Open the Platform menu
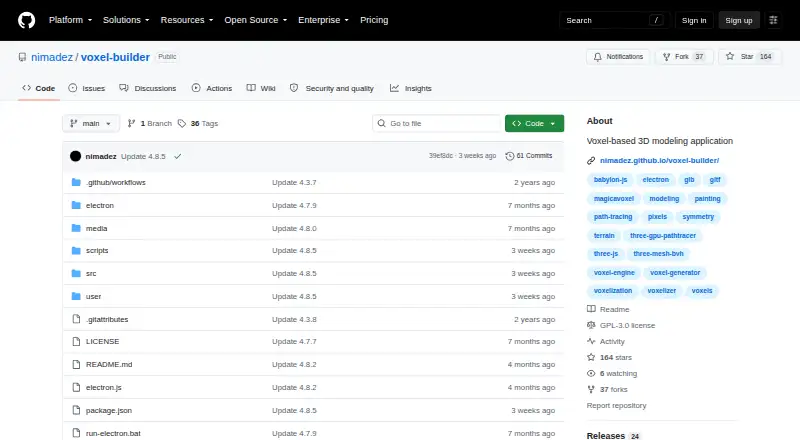 click(70, 20)
